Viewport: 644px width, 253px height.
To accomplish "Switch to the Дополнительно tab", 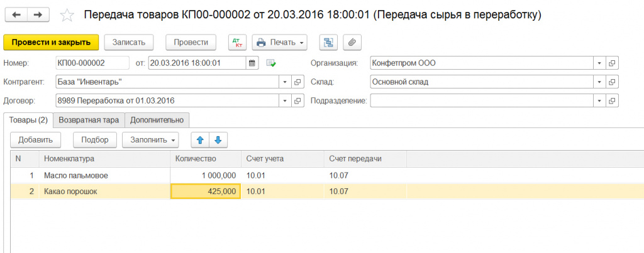I will coord(157,119).
